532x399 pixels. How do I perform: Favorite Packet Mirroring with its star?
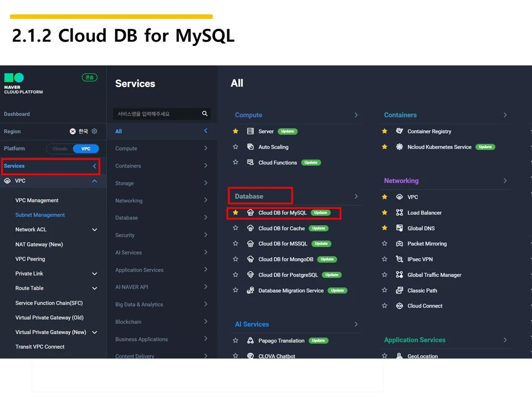385,243
